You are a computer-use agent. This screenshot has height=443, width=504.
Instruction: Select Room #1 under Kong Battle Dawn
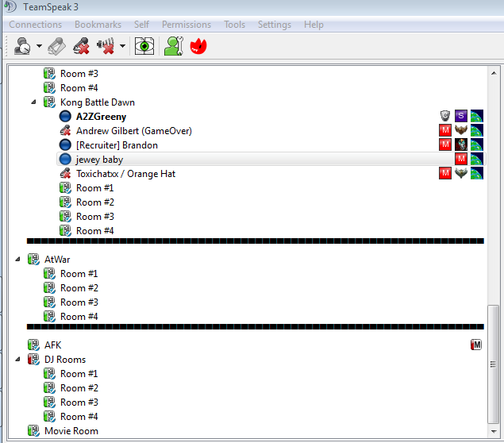[x=94, y=187]
